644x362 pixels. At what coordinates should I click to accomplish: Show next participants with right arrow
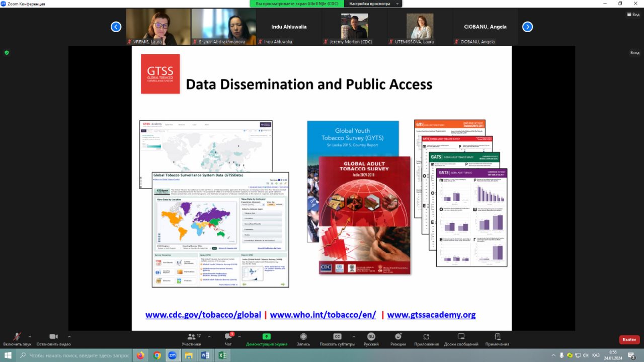[x=527, y=27]
